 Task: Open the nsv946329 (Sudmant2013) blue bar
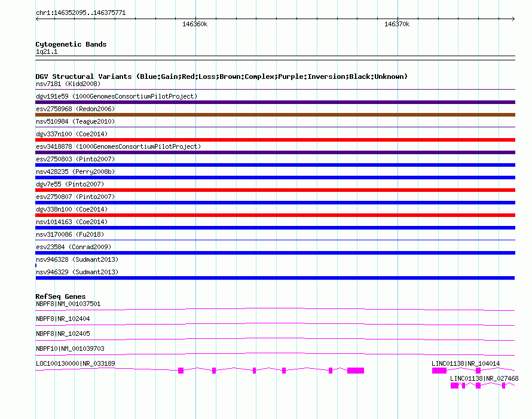pos(275,278)
